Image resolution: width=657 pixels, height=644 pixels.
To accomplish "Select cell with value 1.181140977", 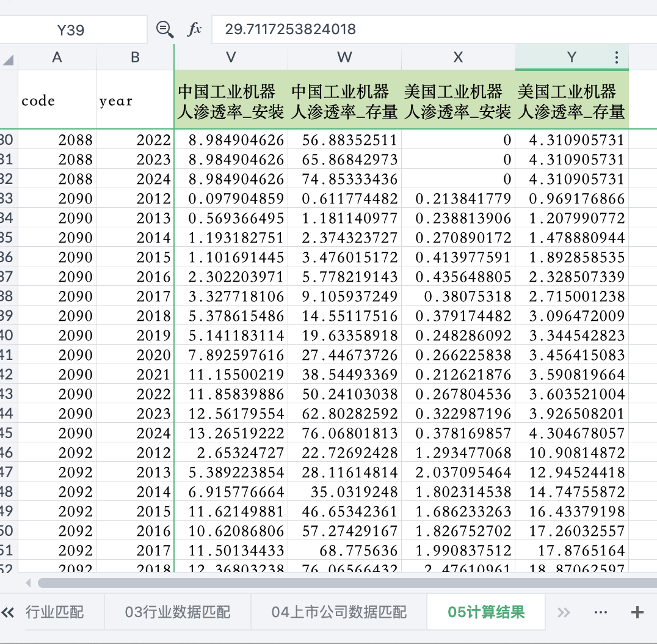I will click(x=344, y=218).
